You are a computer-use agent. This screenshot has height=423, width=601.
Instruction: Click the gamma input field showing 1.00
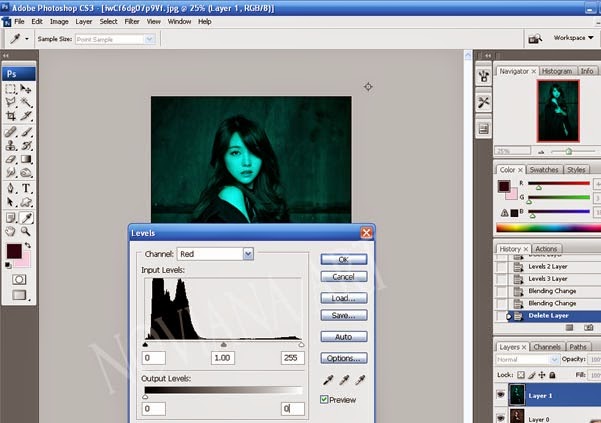click(223, 358)
